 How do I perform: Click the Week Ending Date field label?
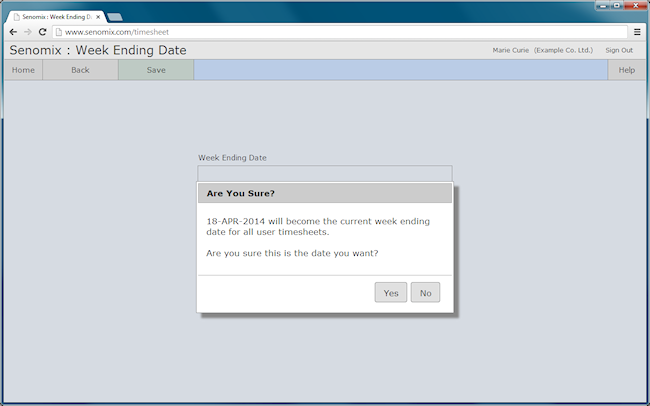coord(232,158)
